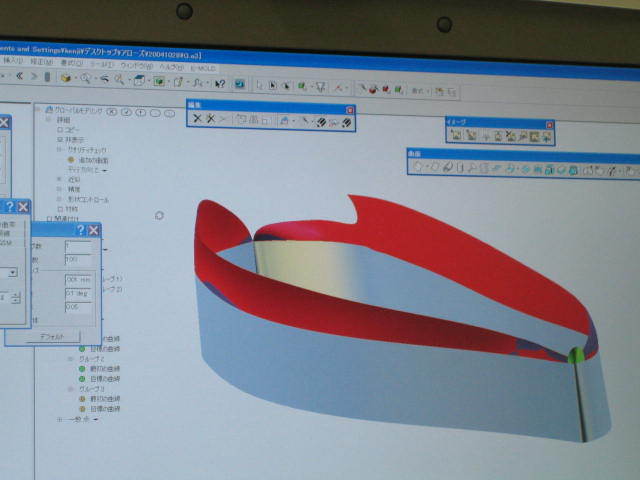This screenshot has width=640, height=480.
Task: Click the second icon in the image toolbar
Action: tap(471, 135)
